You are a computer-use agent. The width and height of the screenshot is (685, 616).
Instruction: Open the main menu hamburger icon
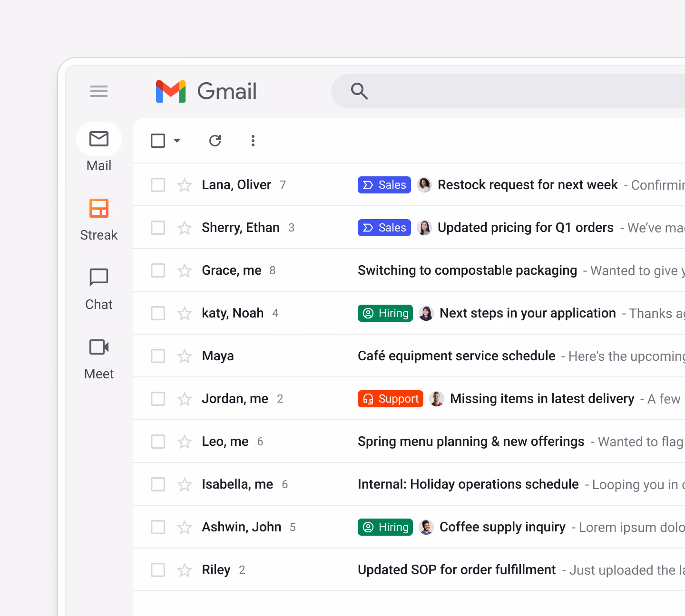pos(99,91)
